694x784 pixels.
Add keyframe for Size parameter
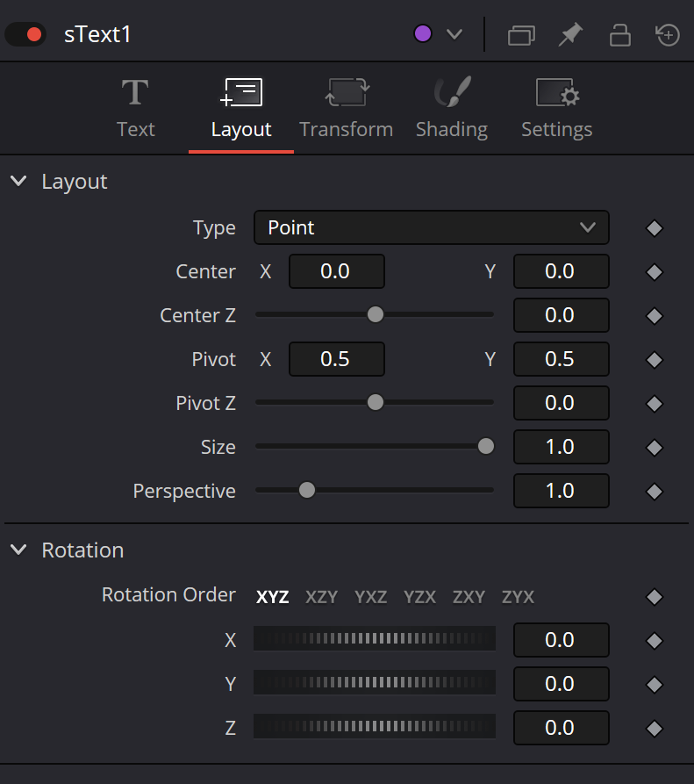pos(654,448)
